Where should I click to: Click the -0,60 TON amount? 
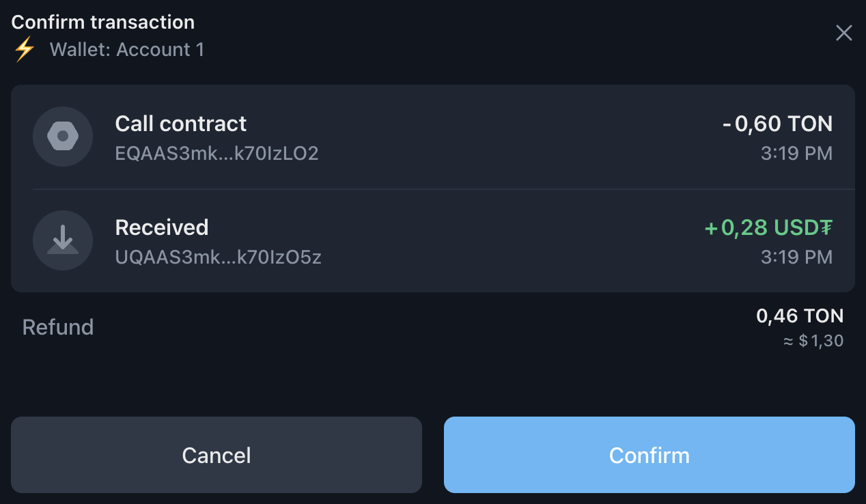(777, 124)
